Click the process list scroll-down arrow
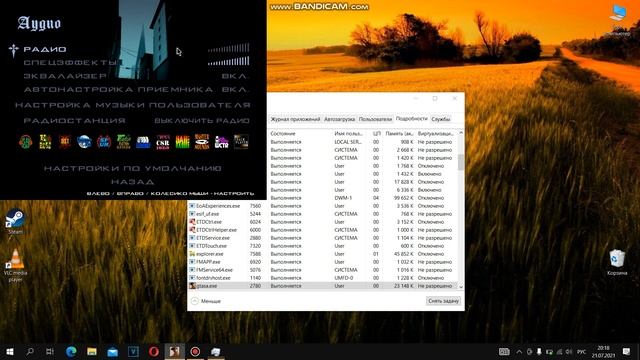The width and height of the screenshot is (640, 360). [461, 287]
